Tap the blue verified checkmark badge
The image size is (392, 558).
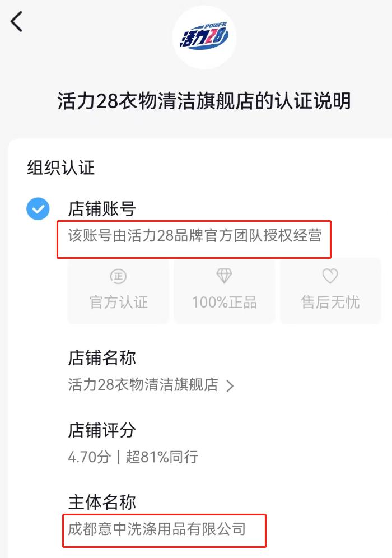tap(38, 208)
